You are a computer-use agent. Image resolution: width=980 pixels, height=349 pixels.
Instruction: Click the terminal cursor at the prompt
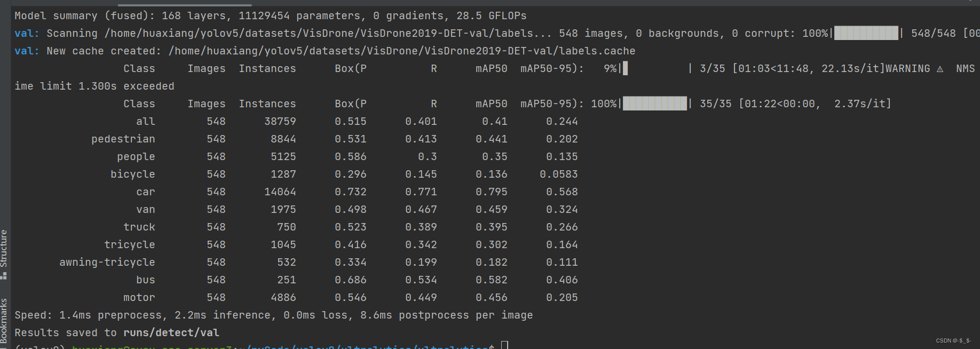(504, 345)
